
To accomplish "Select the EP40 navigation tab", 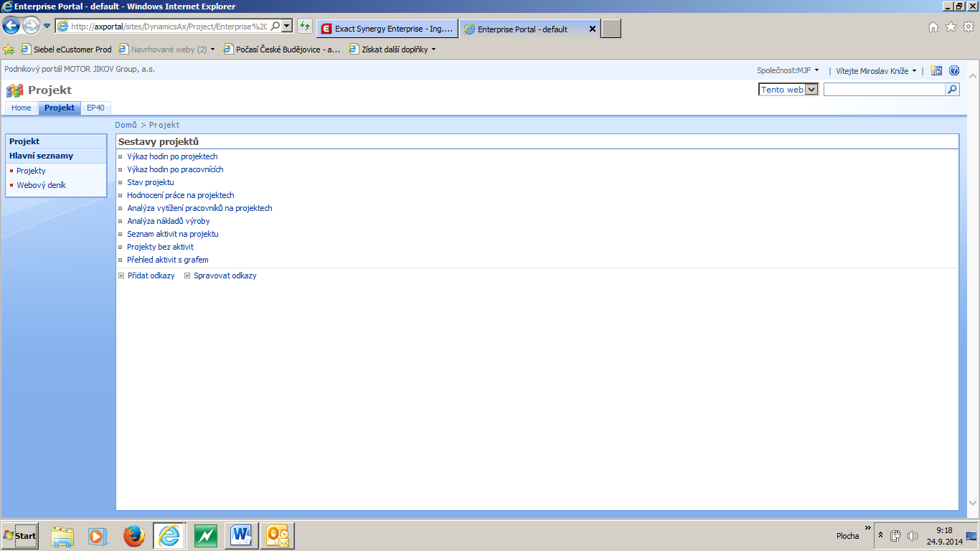I will click(95, 108).
